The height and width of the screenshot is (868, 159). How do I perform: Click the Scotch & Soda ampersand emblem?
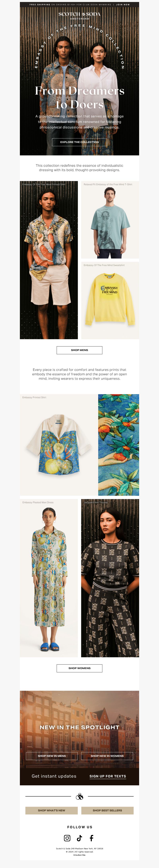(80, 796)
